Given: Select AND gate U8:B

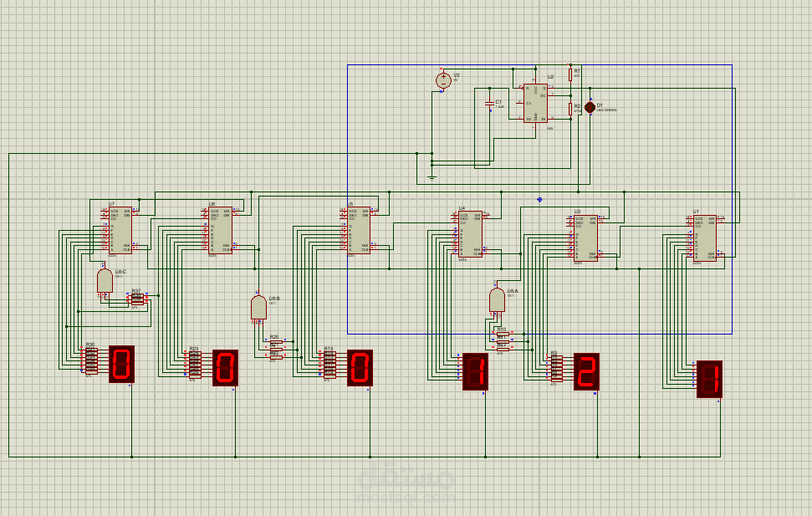Looking at the screenshot, I should (x=258, y=308).
